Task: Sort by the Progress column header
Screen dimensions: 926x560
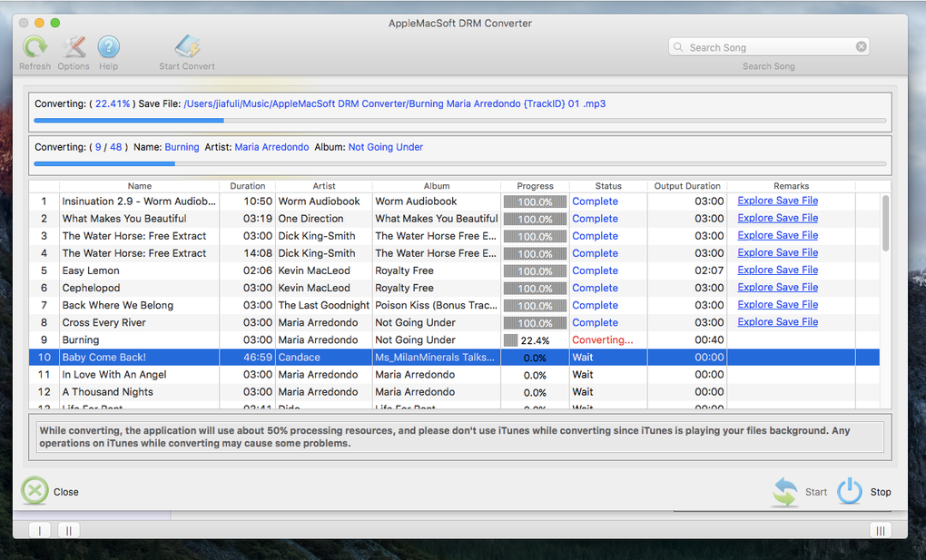Action: point(535,185)
